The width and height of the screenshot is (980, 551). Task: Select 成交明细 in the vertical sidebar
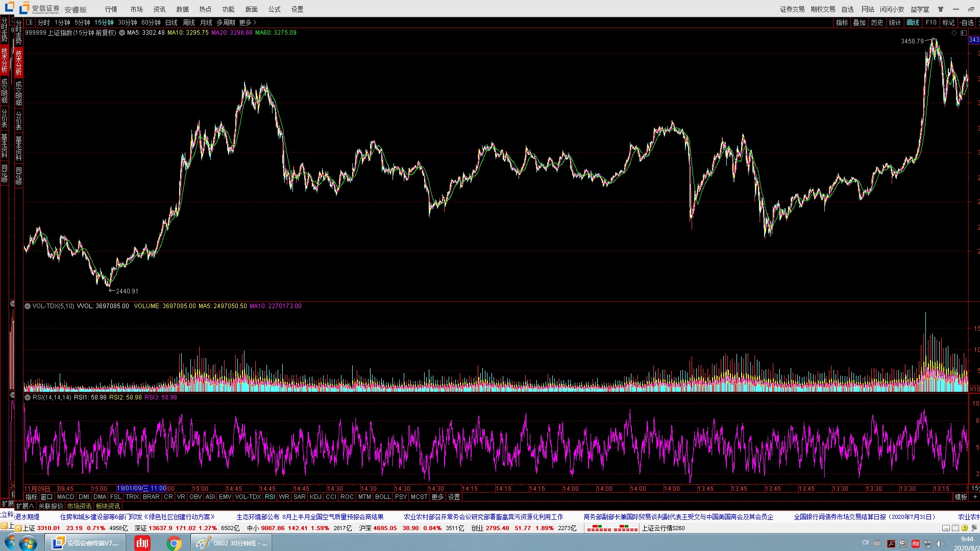tap(18, 93)
